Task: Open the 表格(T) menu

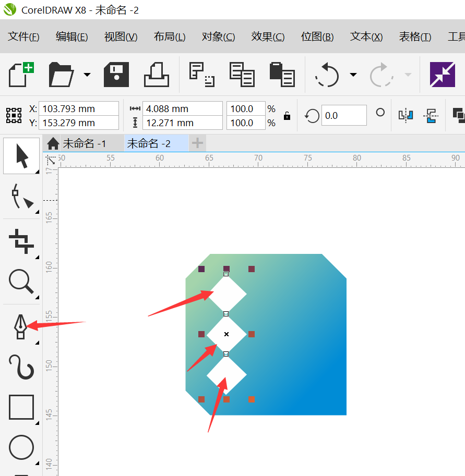Action: click(x=415, y=36)
